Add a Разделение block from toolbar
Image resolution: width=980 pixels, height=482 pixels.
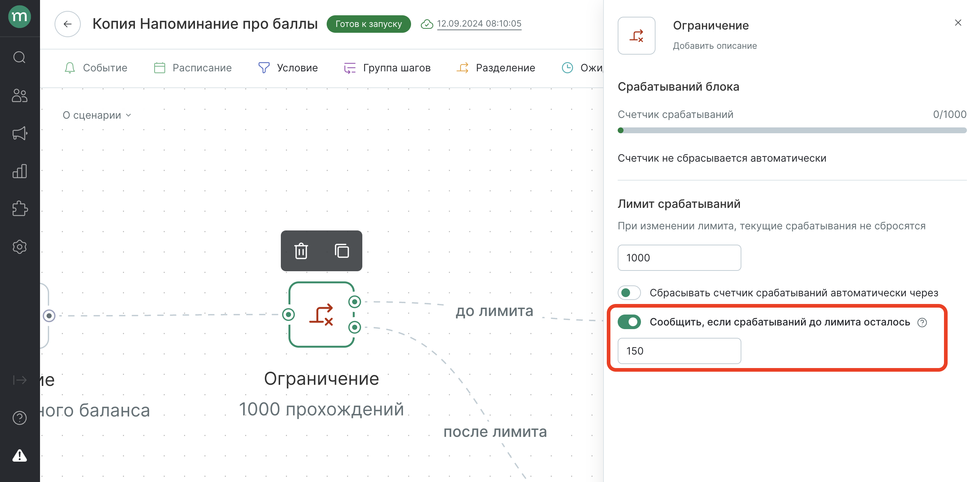(496, 68)
